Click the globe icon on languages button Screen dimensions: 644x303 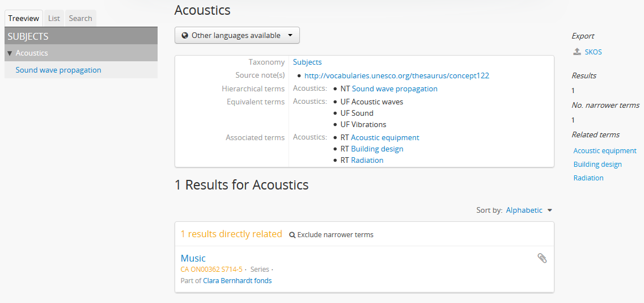[185, 36]
